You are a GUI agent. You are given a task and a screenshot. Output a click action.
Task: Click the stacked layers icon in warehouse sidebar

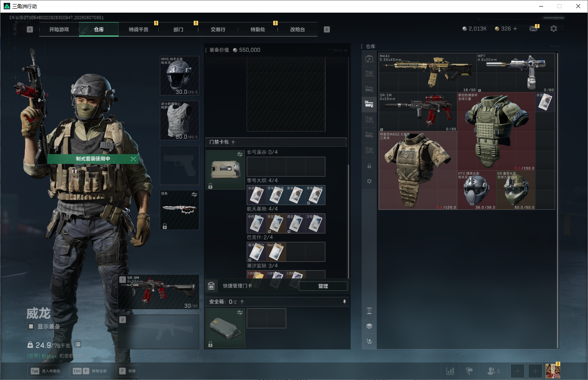[369, 326]
